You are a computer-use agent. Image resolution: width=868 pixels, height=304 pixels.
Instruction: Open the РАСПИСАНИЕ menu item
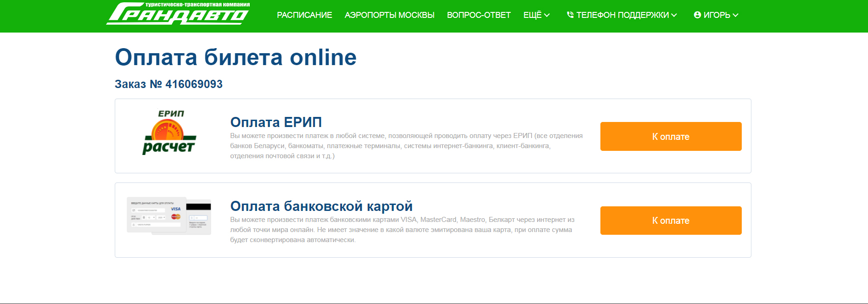(304, 15)
